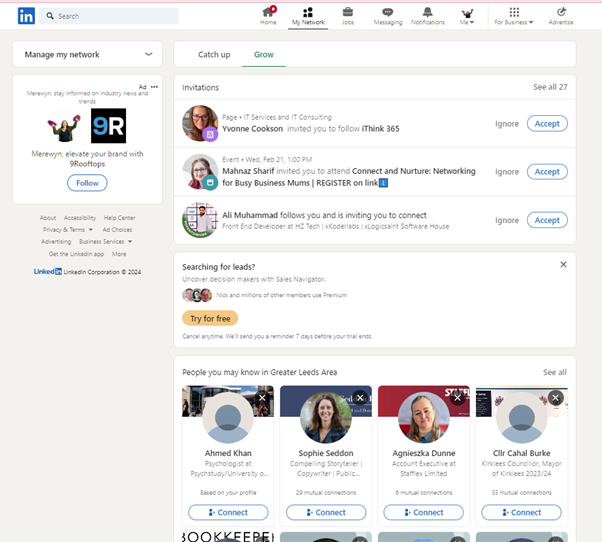Open Ali Muhammad's profile photo

[x=200, y=220]
